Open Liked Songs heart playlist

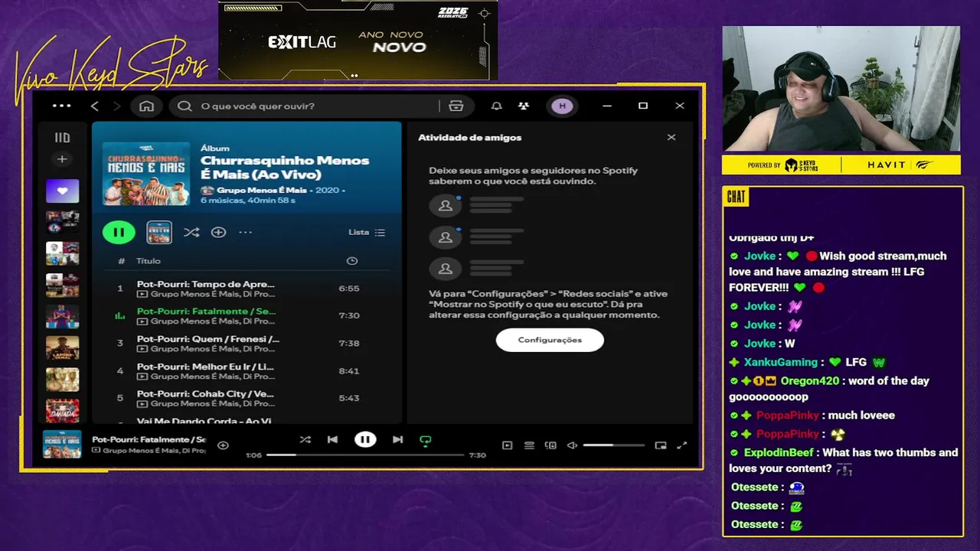tap(62, 191)
